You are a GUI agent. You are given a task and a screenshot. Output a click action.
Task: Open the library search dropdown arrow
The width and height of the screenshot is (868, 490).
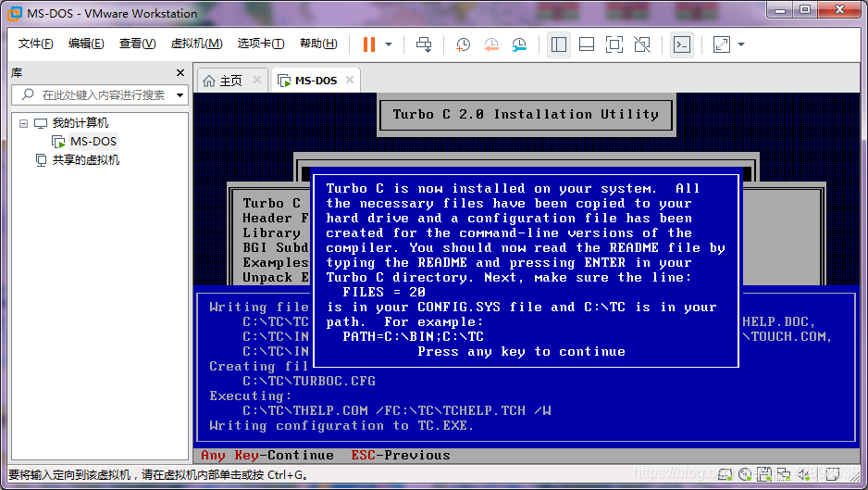tap(180, 95)
